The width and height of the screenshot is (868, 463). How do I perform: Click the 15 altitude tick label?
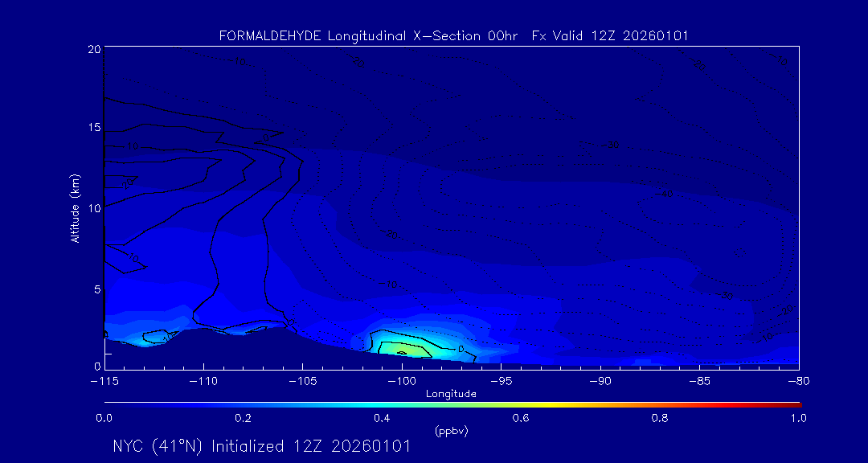pyautogui.click(x=93, y=128)
